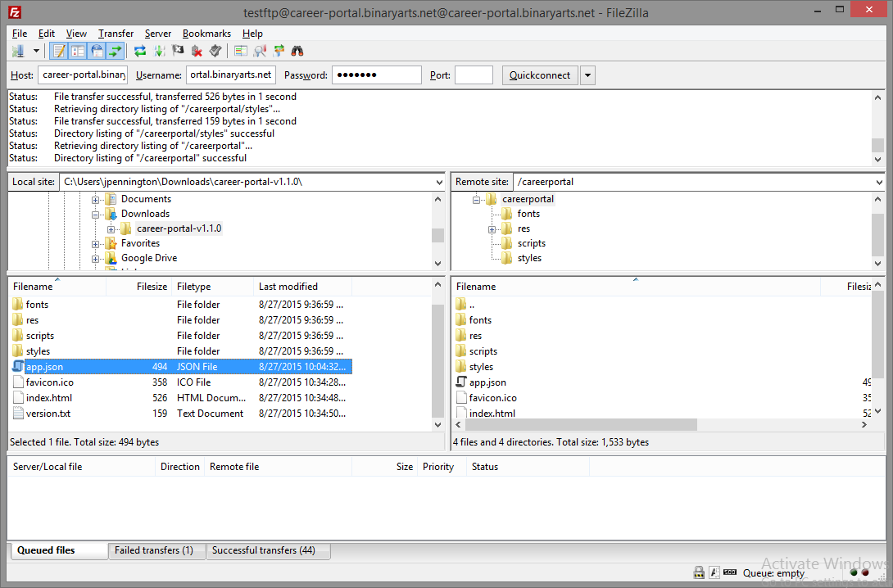Sort local list by Filetype column
Viewport: 893px width, 588px height.
[212, 287]
